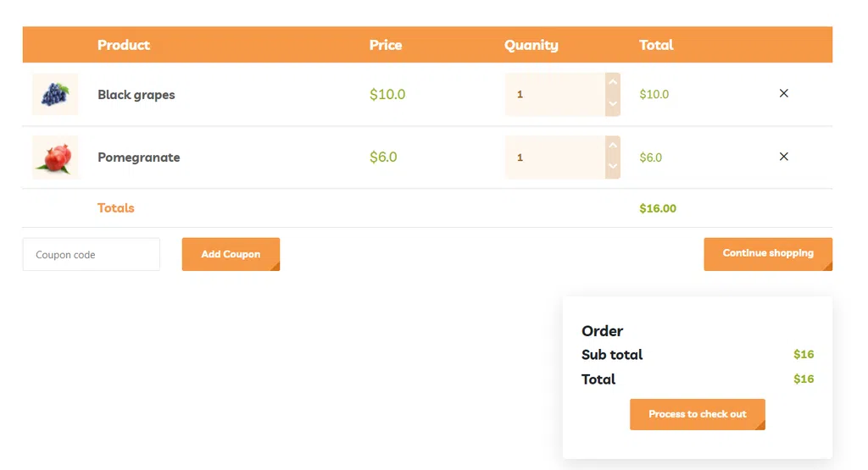This screenshot has width=868, height=470.
Task: Go back via Continue shopping button
Action: click(768, 254)
